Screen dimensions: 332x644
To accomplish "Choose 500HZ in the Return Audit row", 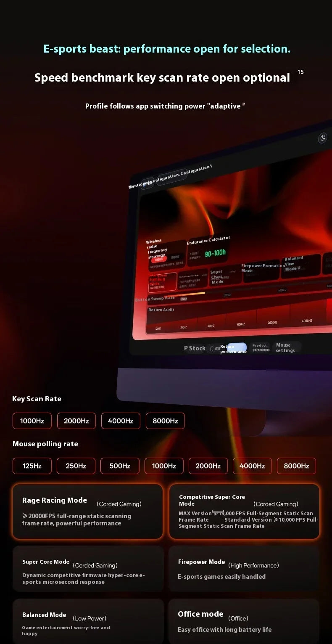I will coord(211,326).
